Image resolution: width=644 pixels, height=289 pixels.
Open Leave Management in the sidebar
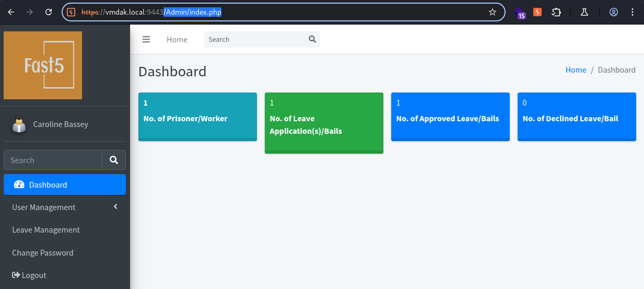(65, 230)
